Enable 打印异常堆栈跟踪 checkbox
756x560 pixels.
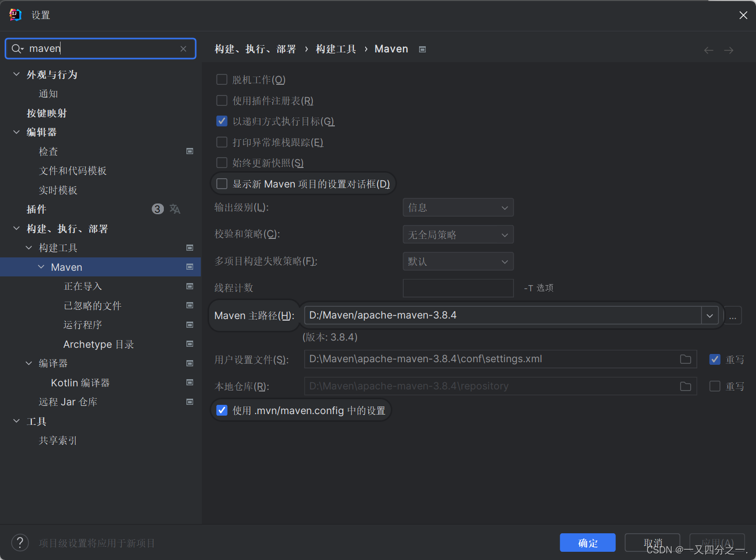(222, 142)
